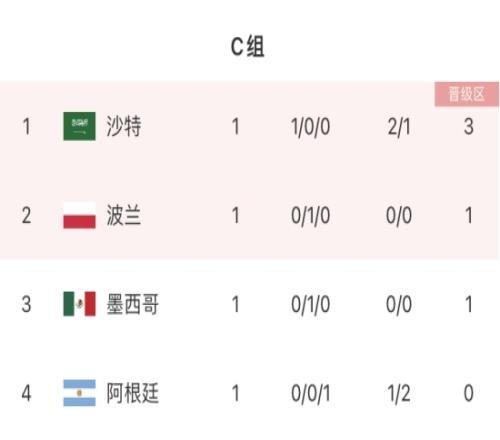500x440 pixels.
Task: Select the 晋级区 badge
Action: click(x=466, y=94)
